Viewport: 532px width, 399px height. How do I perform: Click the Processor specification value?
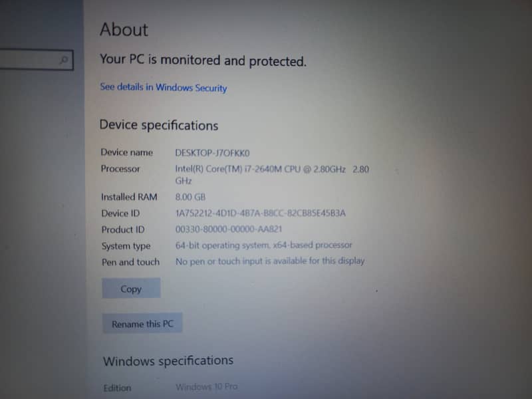pyautogui.click(x=272, y=174)
